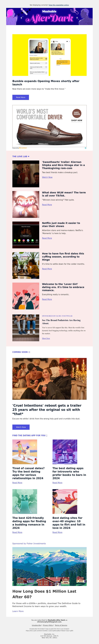Open the Lover Girl illustration thumbnail

coord(26,296)
